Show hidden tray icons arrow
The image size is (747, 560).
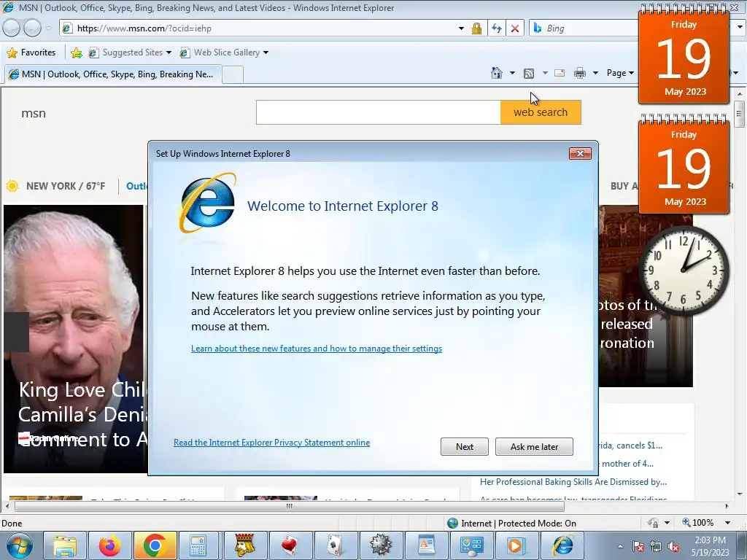pos(620,547)
